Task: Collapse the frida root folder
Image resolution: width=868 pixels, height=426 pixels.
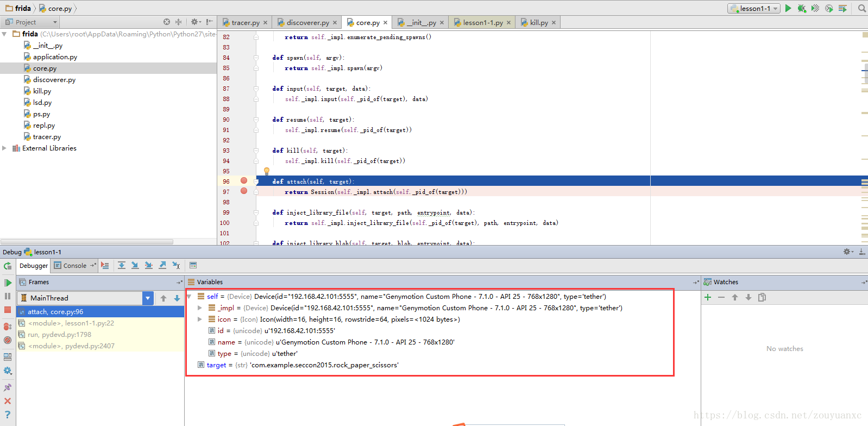Action: tap(4, 34)
